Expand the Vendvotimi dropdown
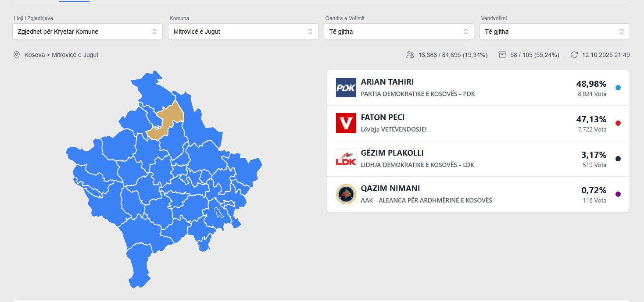 (555, 32)
